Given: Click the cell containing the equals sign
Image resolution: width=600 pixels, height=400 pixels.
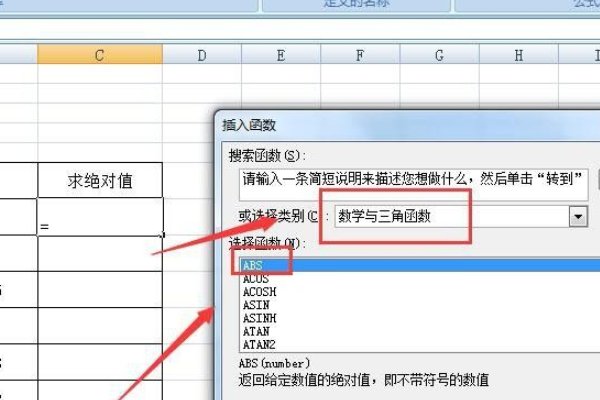Looking at the screenshot, I should tap(100, 217).
